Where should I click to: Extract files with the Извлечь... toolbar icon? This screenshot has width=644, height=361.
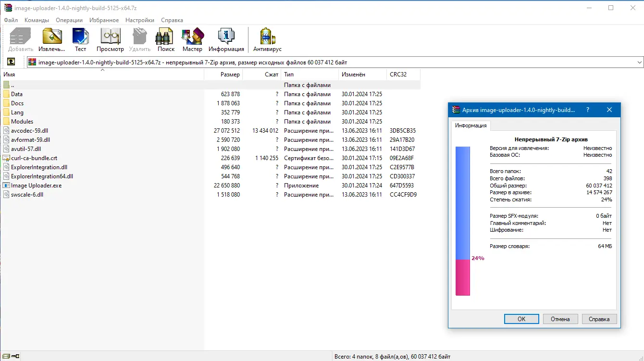click(x=52, y=36)
